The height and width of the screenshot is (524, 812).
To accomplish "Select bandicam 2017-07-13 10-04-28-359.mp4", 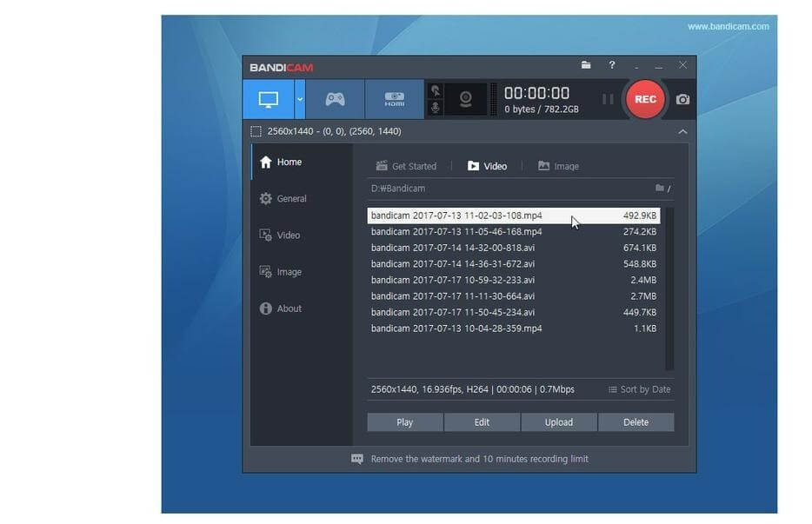I will click(x=514, y=328).
